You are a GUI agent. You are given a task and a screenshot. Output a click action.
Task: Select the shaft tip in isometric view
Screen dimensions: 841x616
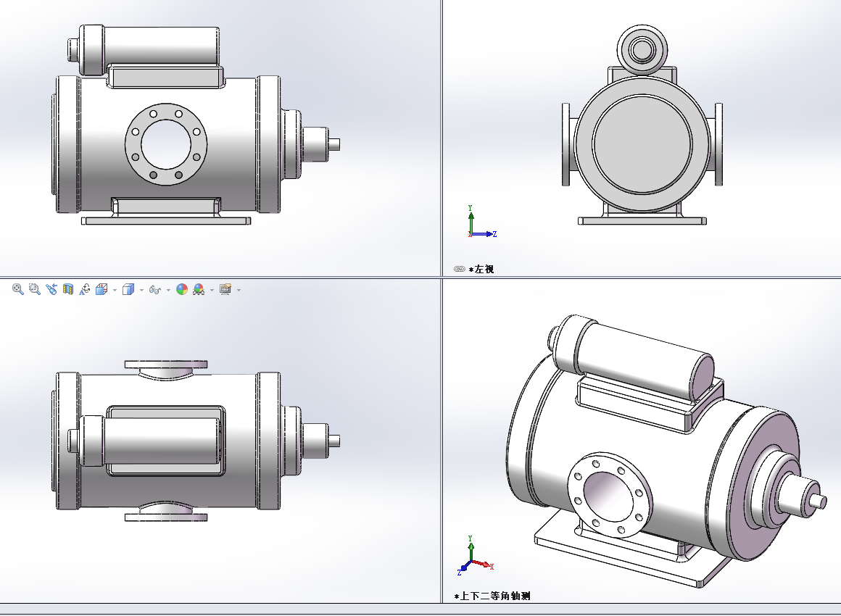point(818,501)
